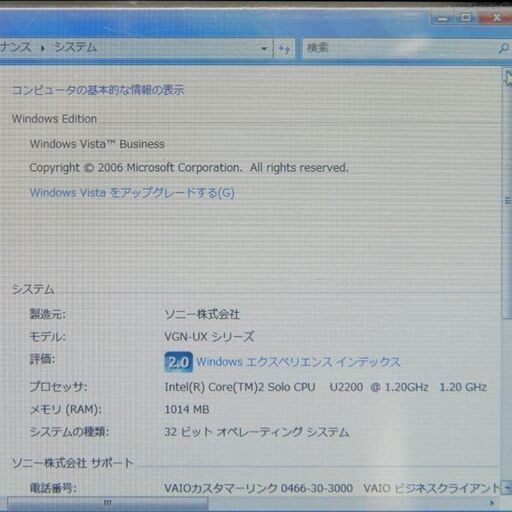
Task: Click the vertical scrollbar down arrow
Action: pyautogui.click(x=507, y=487)
